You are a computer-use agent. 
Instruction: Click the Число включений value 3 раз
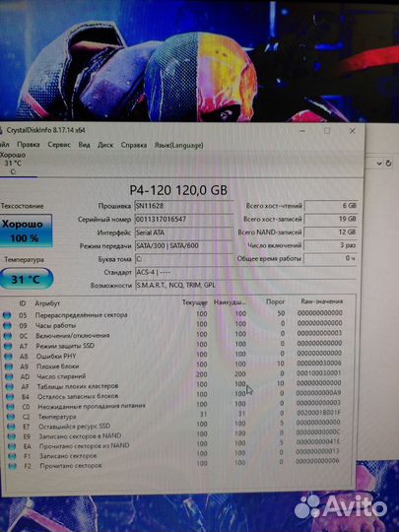pos(331,245)
